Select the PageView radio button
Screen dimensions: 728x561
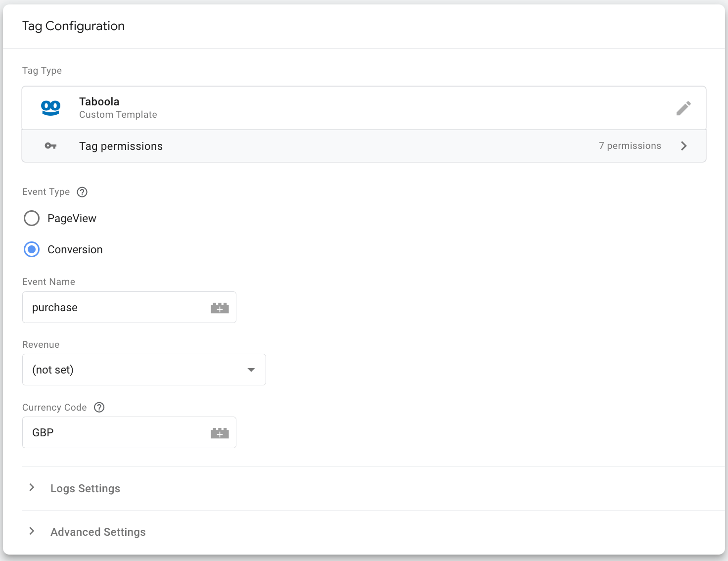[32, 218]
